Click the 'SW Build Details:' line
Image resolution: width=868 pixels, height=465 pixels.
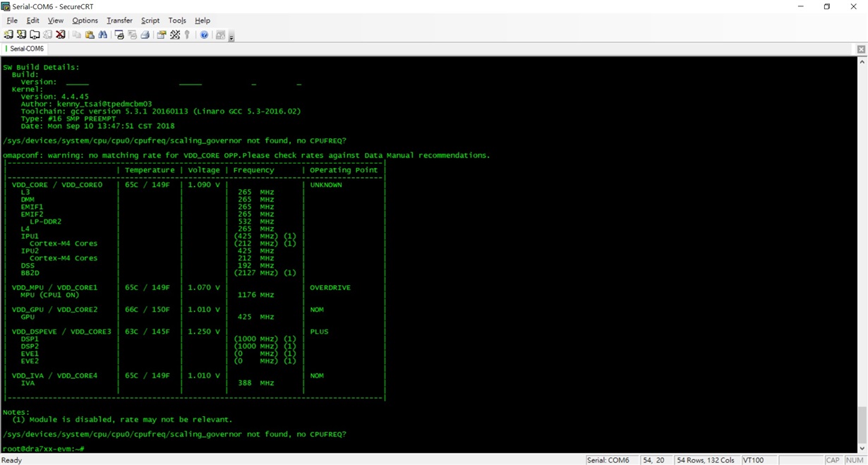point(41,67)
